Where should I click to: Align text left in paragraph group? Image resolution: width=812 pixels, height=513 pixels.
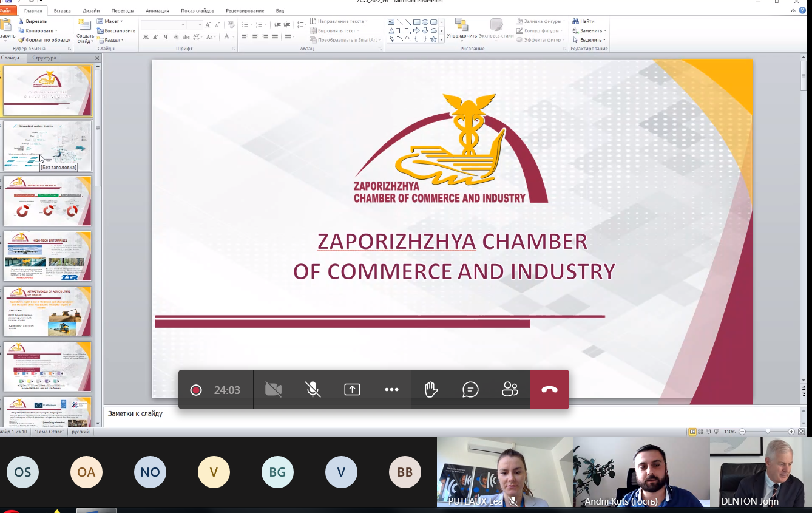click(245, 38)
